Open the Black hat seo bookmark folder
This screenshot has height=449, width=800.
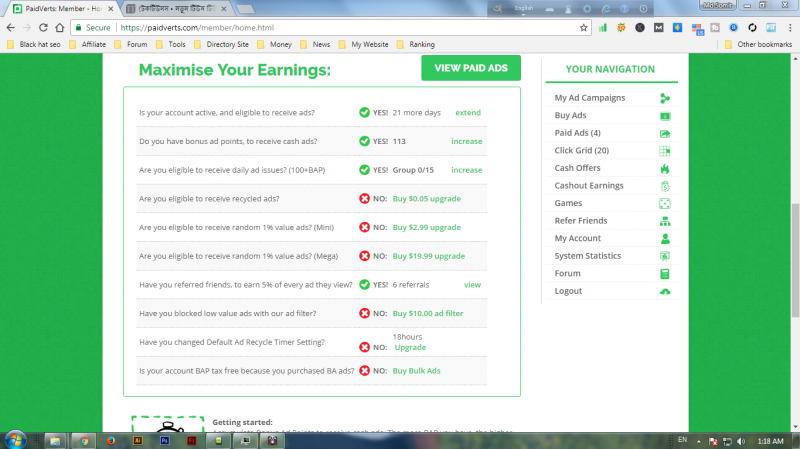(x=34, y=44)
